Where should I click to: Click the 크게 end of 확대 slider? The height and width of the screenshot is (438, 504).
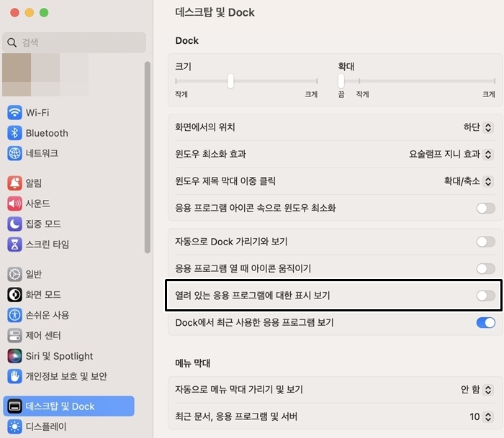[x=489, y=94]
